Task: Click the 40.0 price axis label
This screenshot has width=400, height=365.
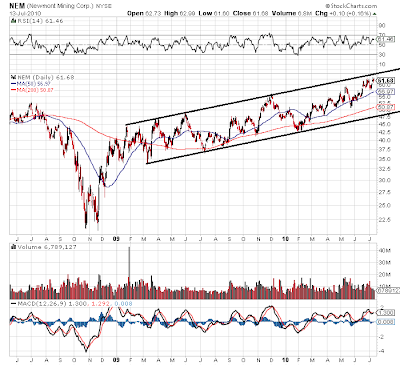Action: [x=384, y=140]
